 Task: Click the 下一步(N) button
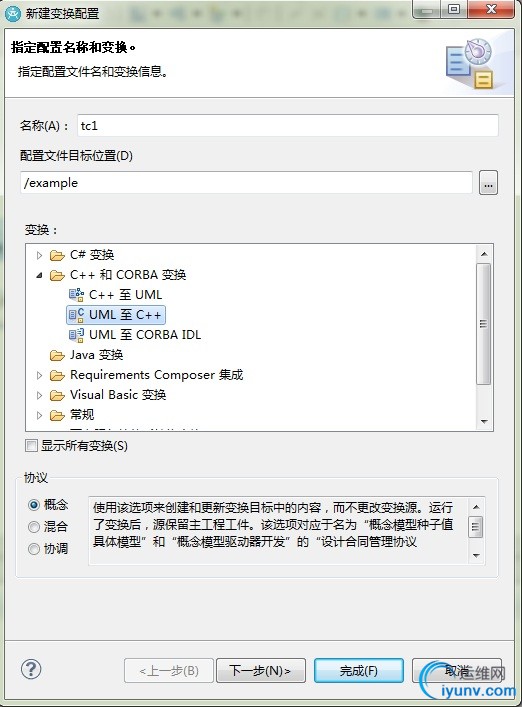(261, 670)
